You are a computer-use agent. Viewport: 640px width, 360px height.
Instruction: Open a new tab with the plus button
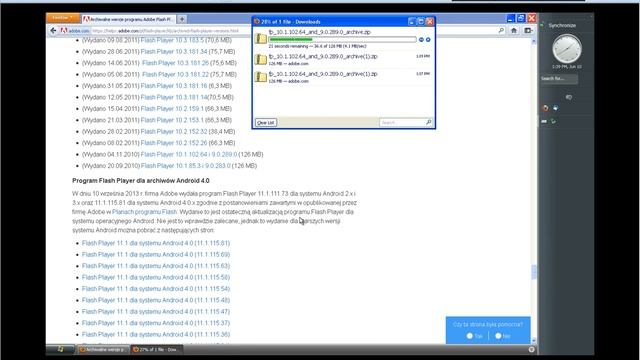tap(182, 19)
